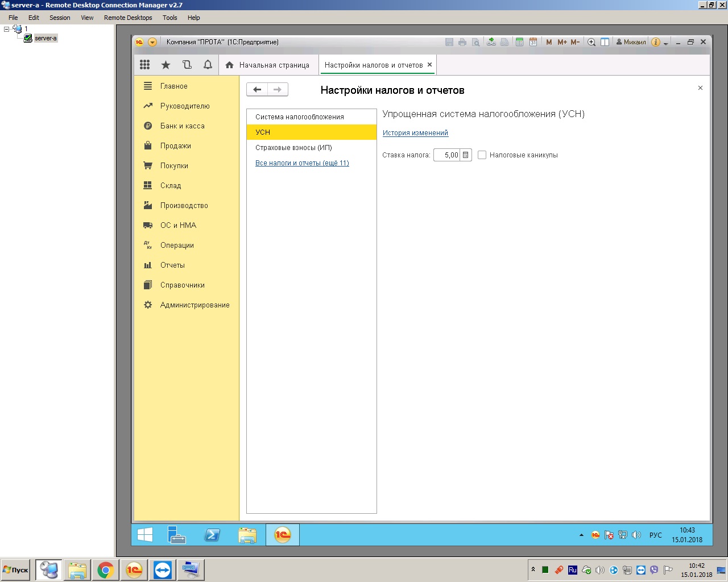
Task: Open the Calculator icon in 1C toolbar
Action: [x=519, y=42]
